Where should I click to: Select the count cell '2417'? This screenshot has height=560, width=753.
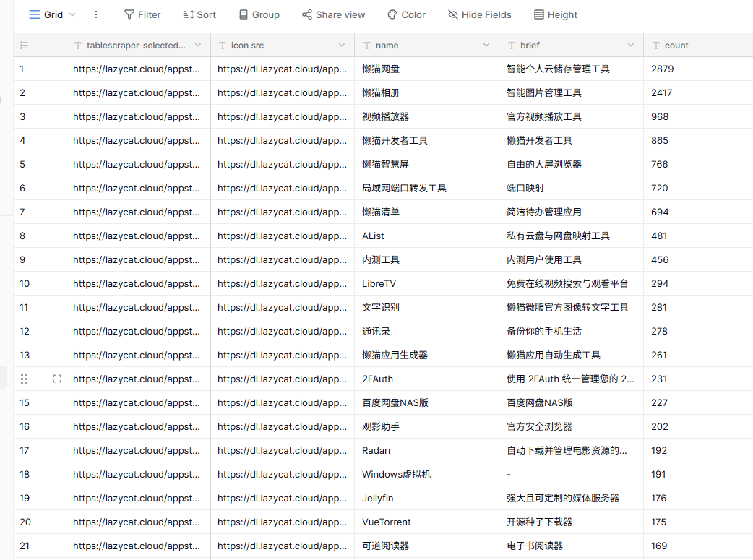tap(698, 92)
